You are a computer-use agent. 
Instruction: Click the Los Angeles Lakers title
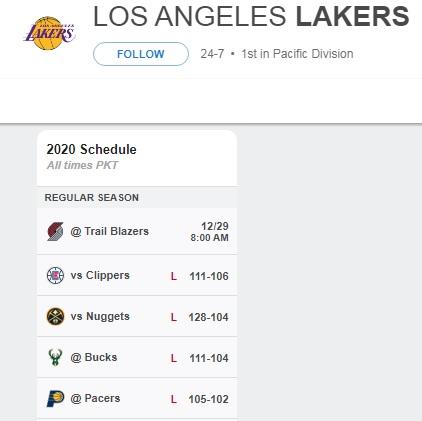pos(251,16)
